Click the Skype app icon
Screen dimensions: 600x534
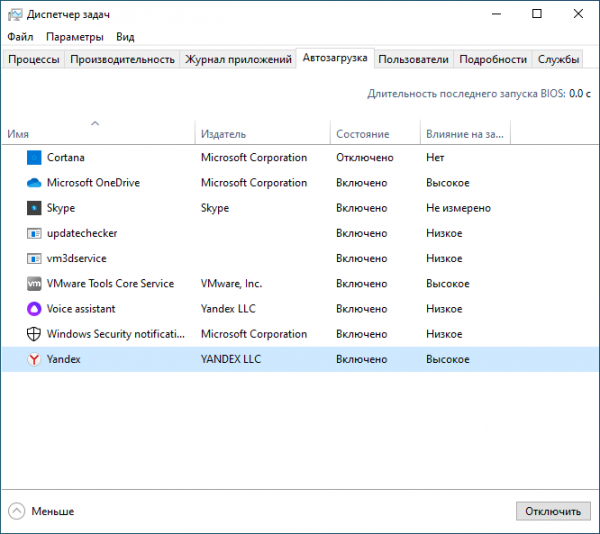pos(34,208)
